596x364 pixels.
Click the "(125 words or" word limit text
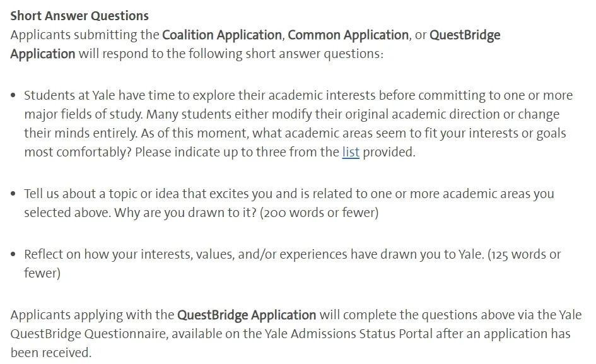[524, 254]
